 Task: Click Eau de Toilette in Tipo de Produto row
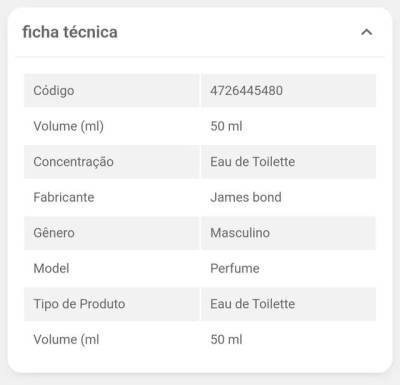(253, 304)
